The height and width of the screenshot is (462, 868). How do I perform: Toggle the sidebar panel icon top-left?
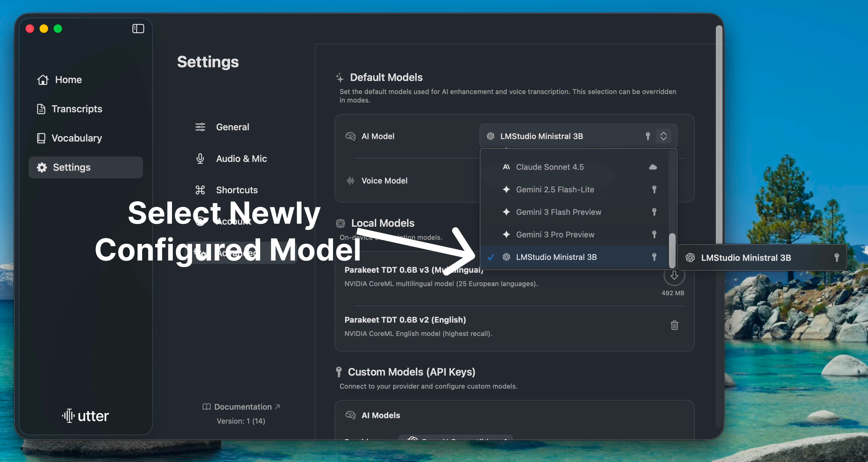pos(138,28)
